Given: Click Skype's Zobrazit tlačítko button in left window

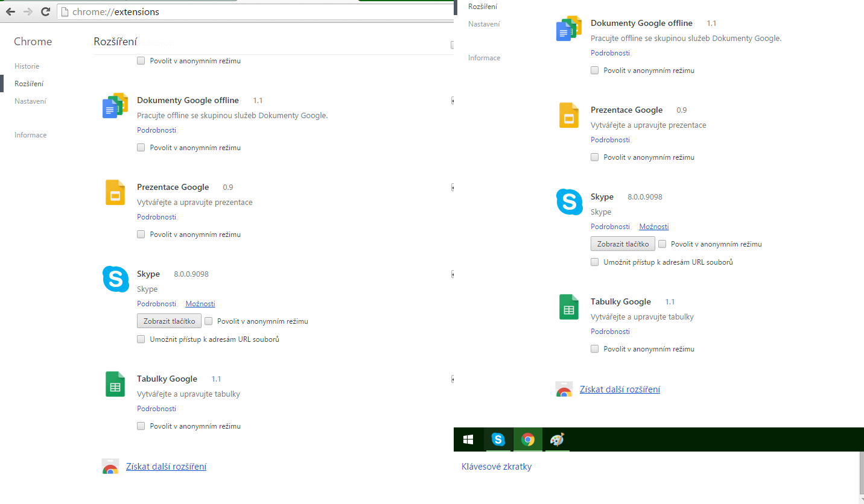Looking at the screenshot, I should (169, 321).
